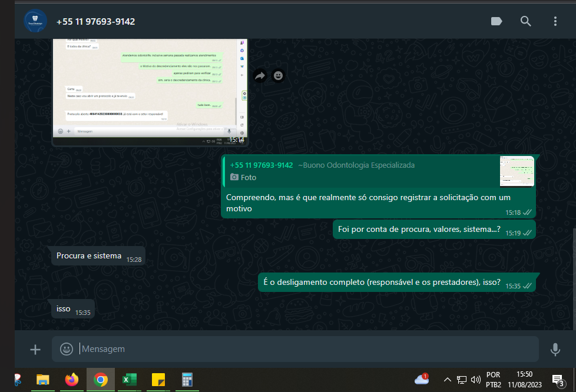The width and height of the screenshot is (576, 392).
Task: Open File Explorer from the taskbar
Action: pos(42,380)
